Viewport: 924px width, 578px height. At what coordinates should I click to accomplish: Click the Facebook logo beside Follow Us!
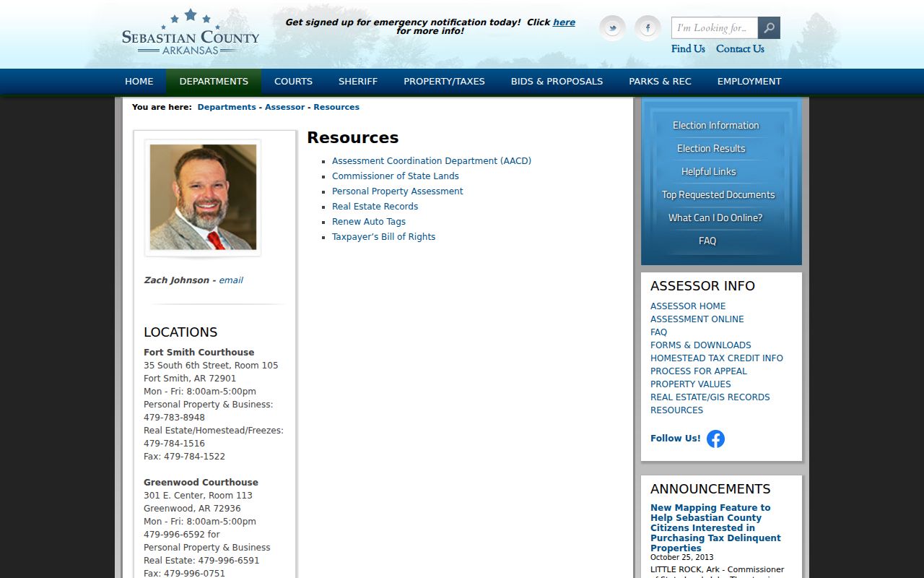click(x=715, y=439)
